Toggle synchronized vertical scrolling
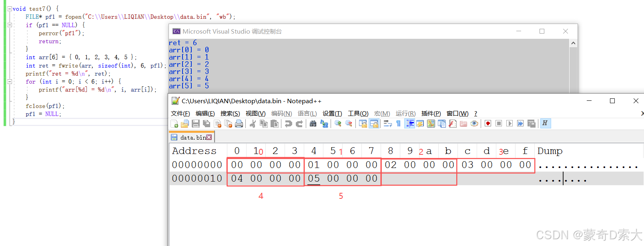 [x=363, y=124]
